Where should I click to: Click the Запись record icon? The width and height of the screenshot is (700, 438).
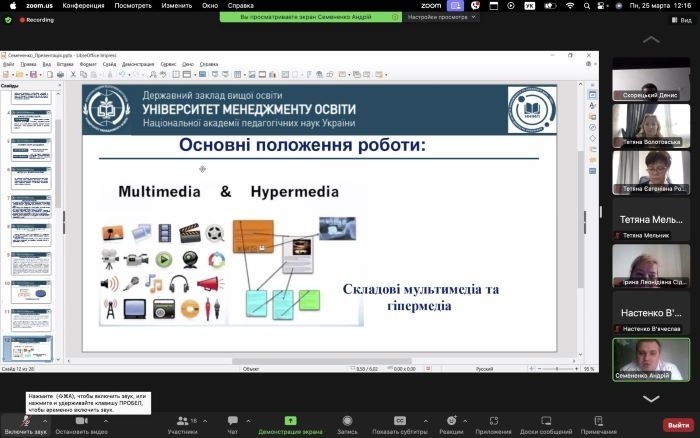[x=347, y=423]
